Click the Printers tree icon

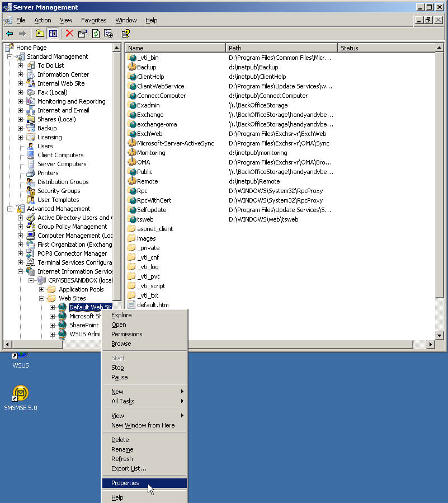[x=31, y=173]
